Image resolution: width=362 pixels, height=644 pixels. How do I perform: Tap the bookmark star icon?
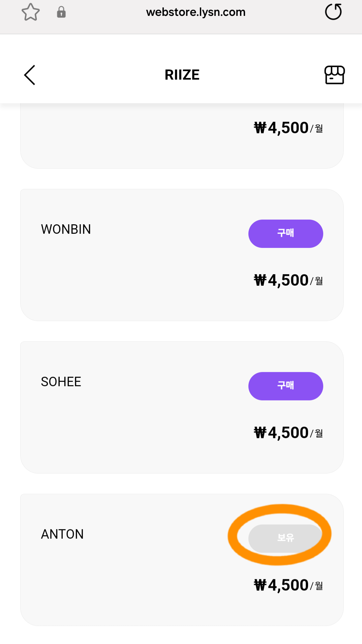click(x=31, y=12)
